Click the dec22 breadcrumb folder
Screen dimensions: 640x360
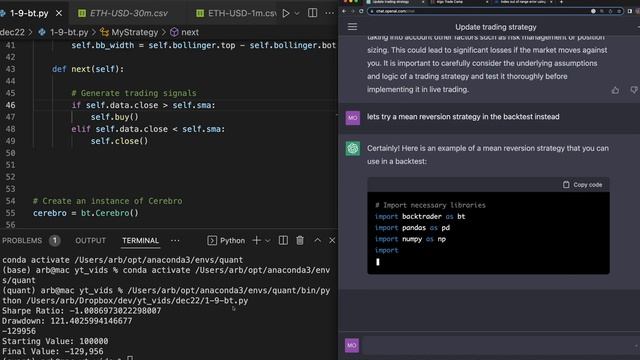click(x=12, y=32)
